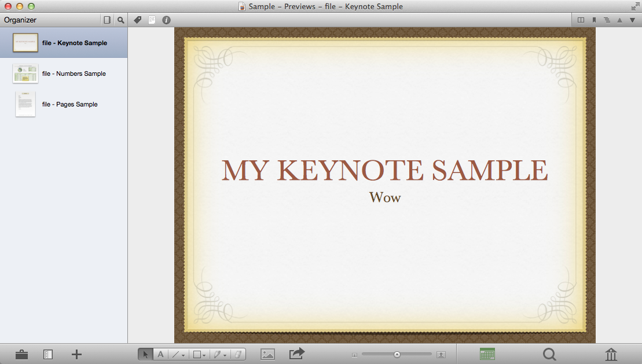Viewport: 642px width, 364px height.
Task: Enter full screen with top-right arrows icon
Action: [x=635, y=6]
